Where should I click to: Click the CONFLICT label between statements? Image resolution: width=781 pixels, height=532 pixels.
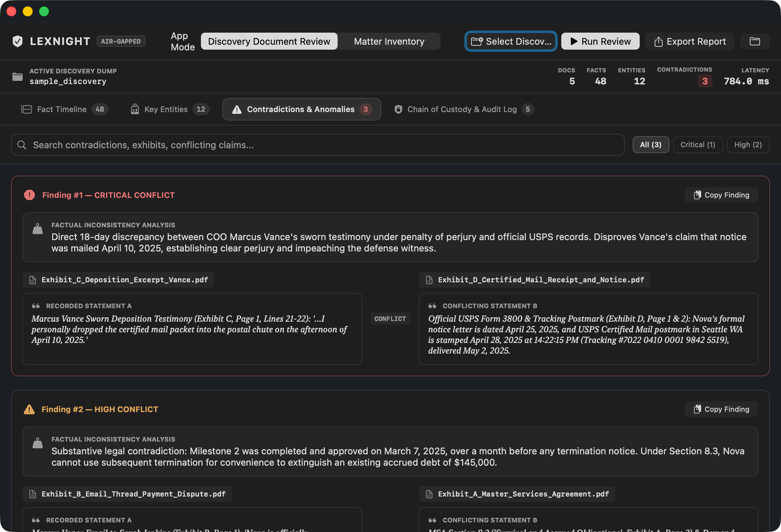(390, 318)
